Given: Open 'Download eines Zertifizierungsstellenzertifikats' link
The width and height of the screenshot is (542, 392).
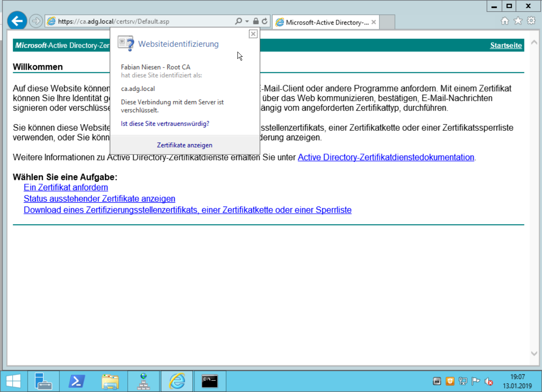Looking at the screenshot, I should point(188,210).
